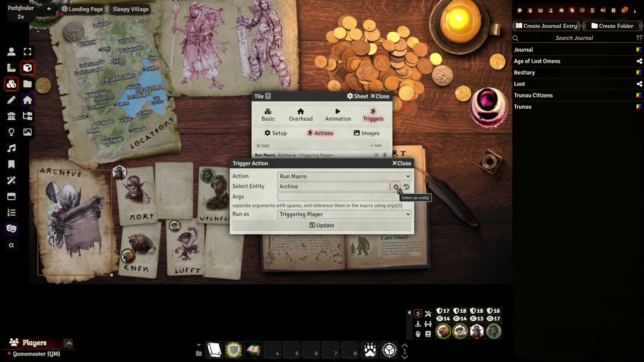The width and height of the screenshot is (644, 362).
Task: Select the Ambient Sound music note tool
Action: point(11,148)
